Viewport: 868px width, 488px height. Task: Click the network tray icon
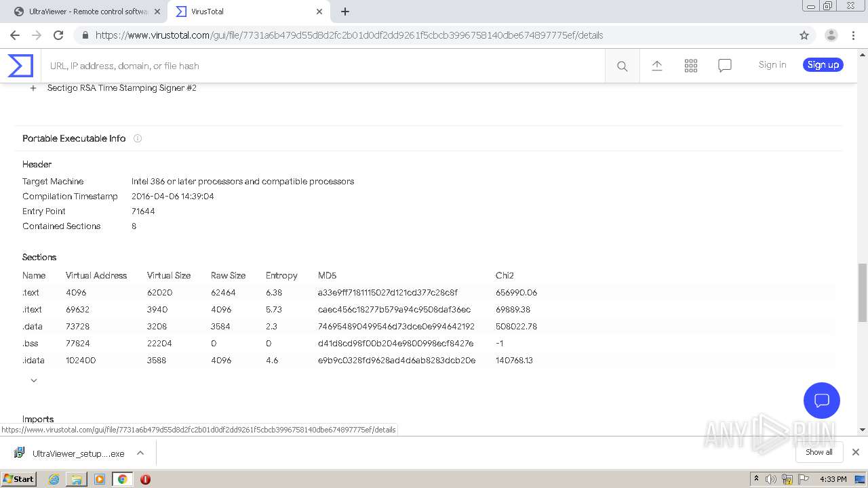[787, 479]
